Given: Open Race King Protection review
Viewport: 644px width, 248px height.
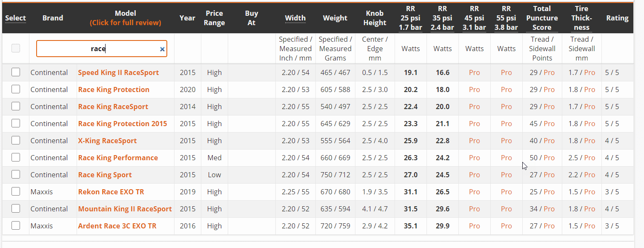Looking at the screenshot, I should (x=114, y=89).
